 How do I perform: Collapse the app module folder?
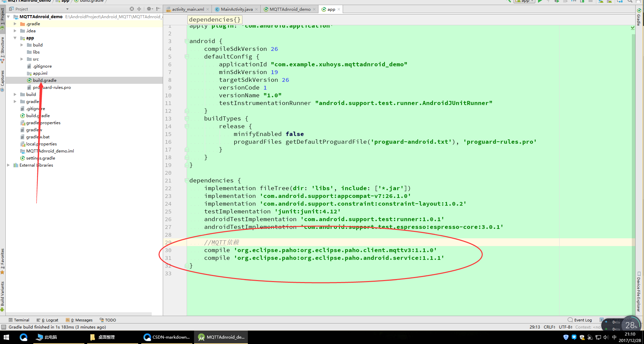click(x=15, y=38)
